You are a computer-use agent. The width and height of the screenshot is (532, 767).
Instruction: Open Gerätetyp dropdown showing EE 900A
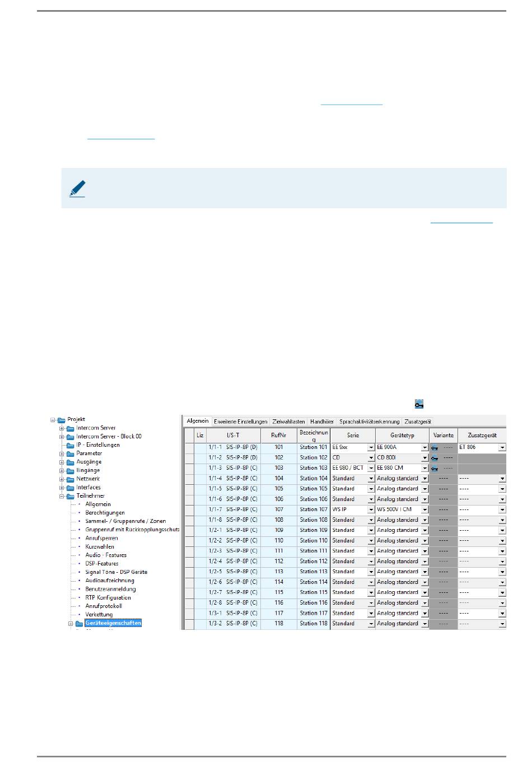pos(424,447)
